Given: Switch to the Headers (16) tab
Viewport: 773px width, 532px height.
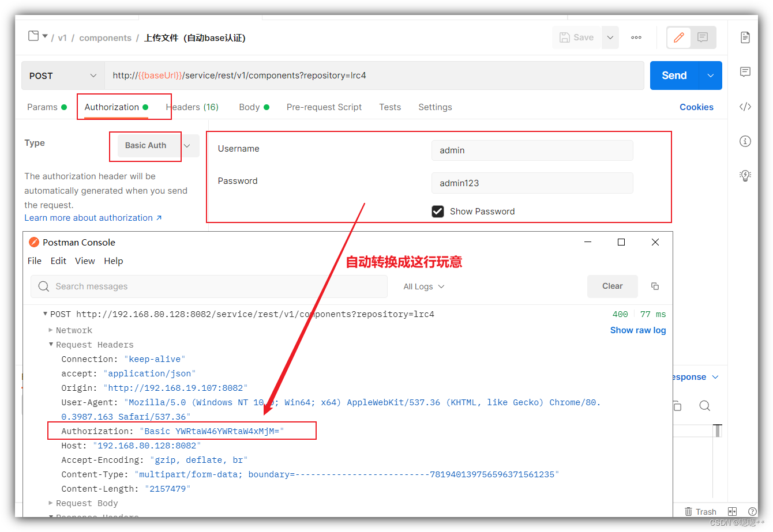Looking at the screenshot, I should (x=192, y=107).
